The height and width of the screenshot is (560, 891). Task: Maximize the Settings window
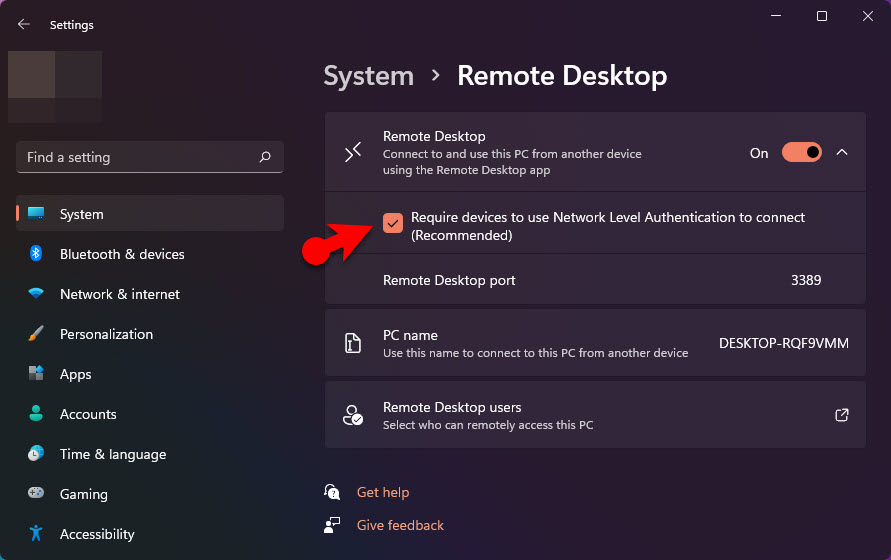(822, 16)
